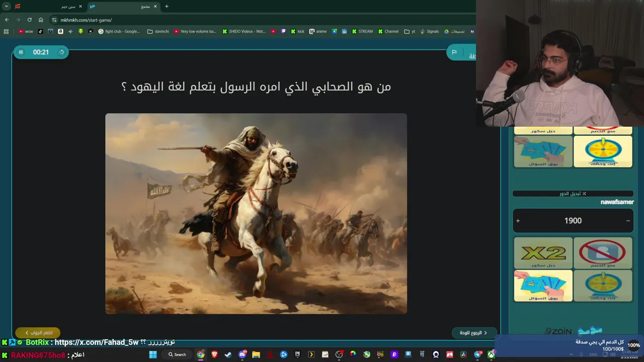Viewport: 644px width, 362px height.
Task: Spin the انت وحظك wheel card below منع الخصم
Action: tap(603, 286)
